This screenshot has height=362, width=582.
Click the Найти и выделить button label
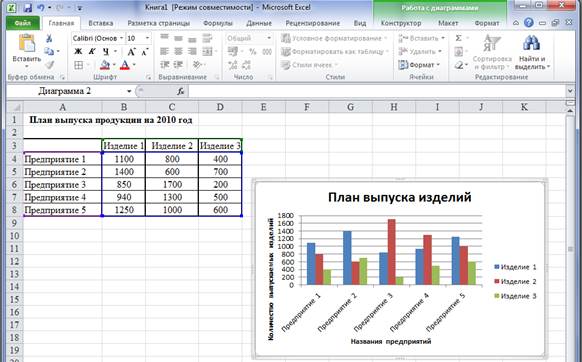pyautogui.click(x=532, y=63)
